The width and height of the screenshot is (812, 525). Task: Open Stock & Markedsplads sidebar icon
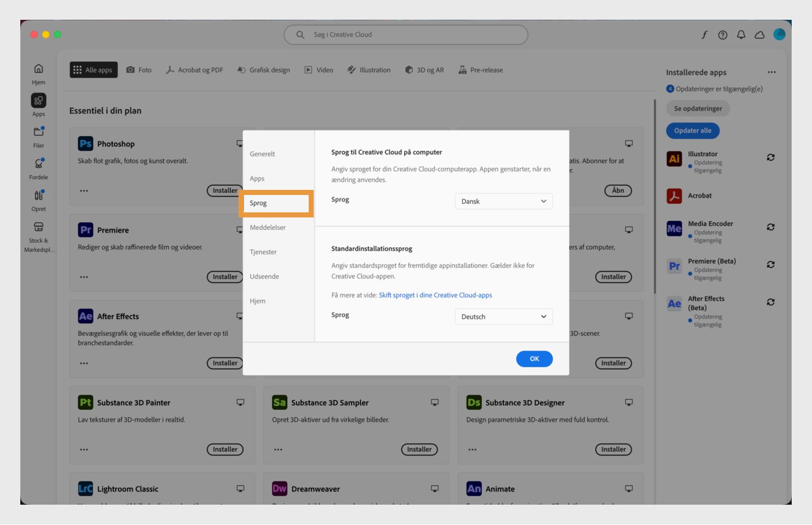pyautogui.click(x=39, y=227)
